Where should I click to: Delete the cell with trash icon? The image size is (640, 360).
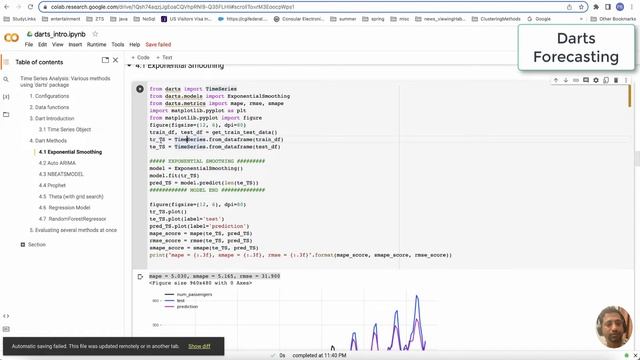point(616,80)
